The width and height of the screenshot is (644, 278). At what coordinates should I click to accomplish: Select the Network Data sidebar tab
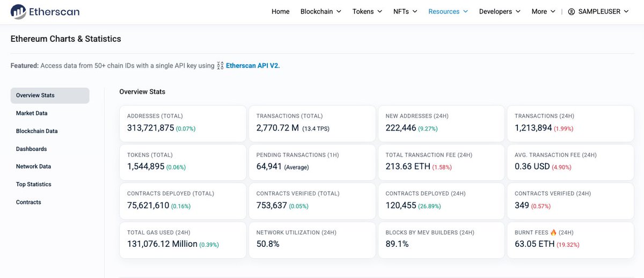coord(50,166)
